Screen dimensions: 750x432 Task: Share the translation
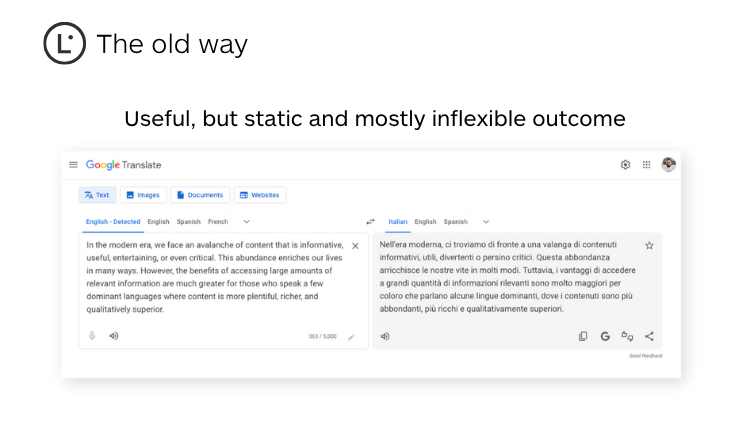[650, 336]
